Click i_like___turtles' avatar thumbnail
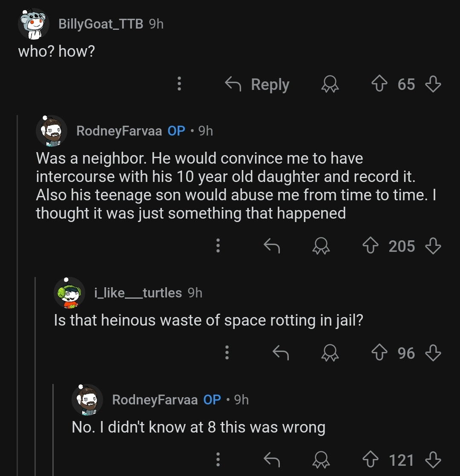Viewport: 460px width, 476px height. (x=69, y=293)
